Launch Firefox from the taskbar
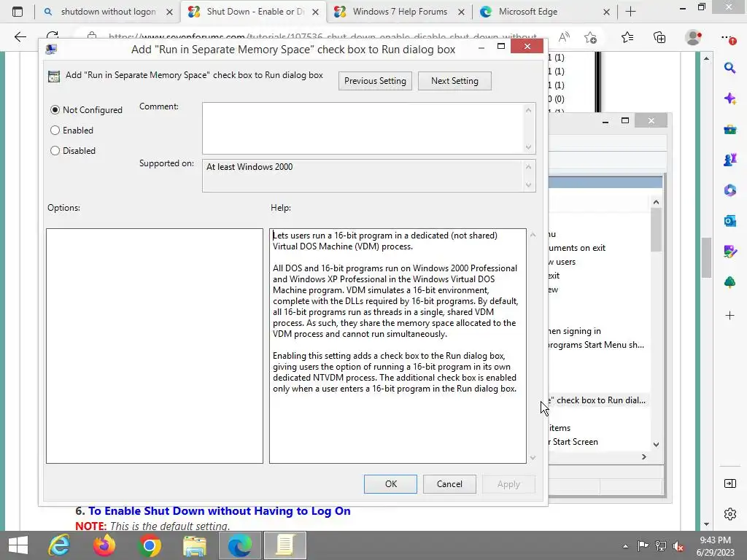Image resolution: width=747 pixels, height=560 pixels. point(104,545)
